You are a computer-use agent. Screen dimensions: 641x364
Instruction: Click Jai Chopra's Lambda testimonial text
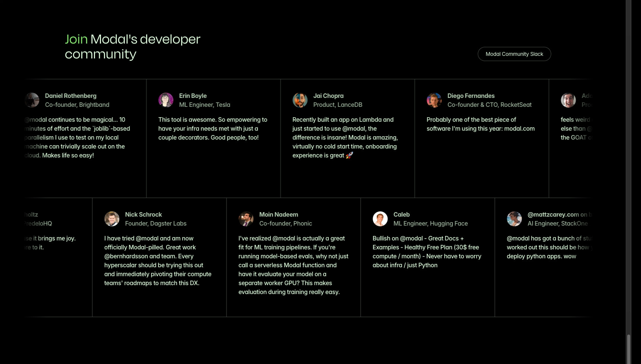tap(345, 137)
